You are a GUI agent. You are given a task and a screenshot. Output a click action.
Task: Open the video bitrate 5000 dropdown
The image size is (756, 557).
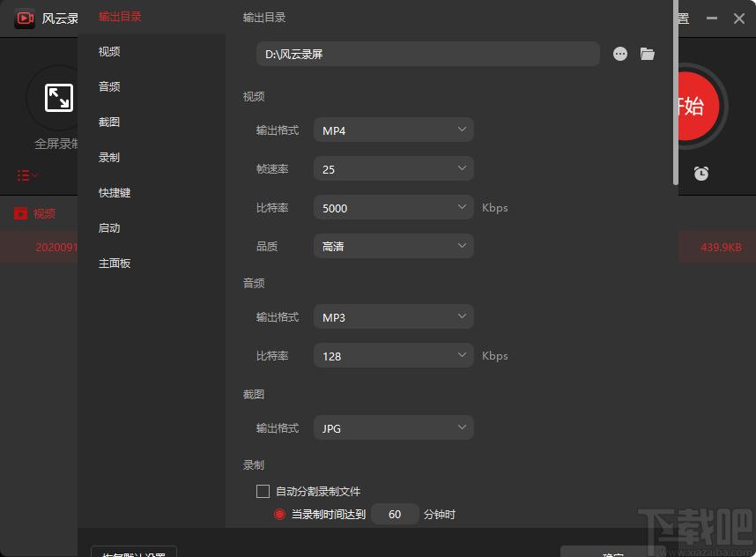(x=394, y=207)
